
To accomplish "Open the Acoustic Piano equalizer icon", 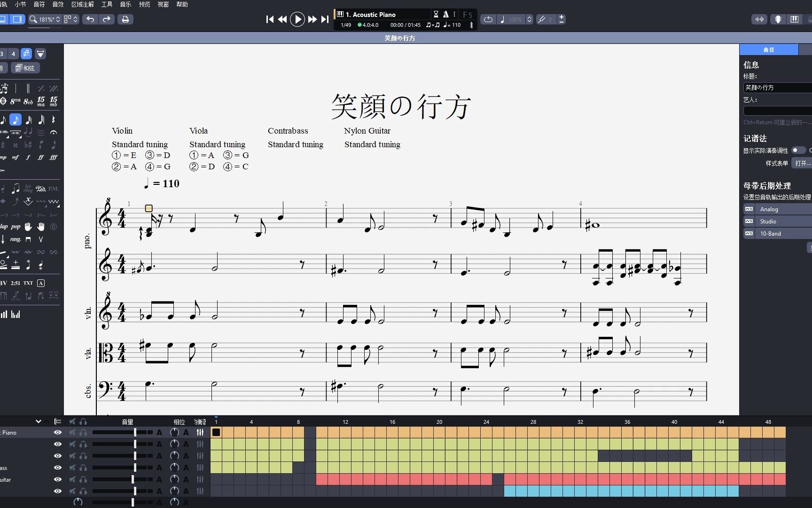I will point(200,432).
